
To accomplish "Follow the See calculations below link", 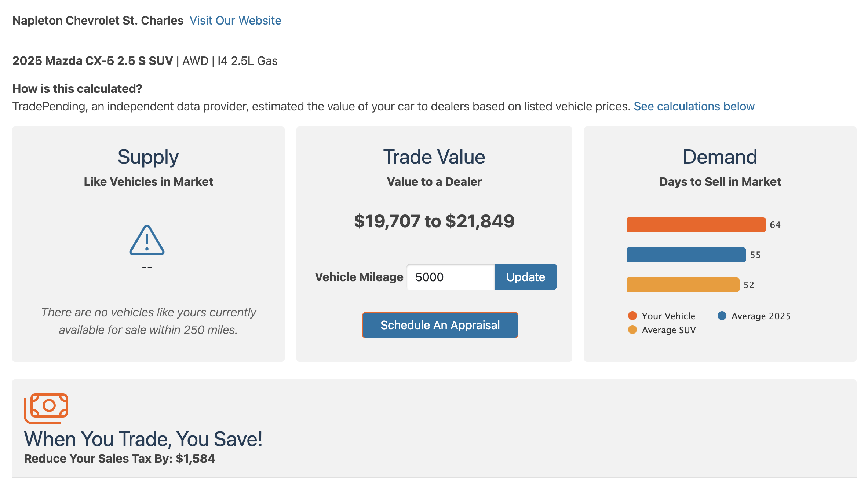I will 694,106.
